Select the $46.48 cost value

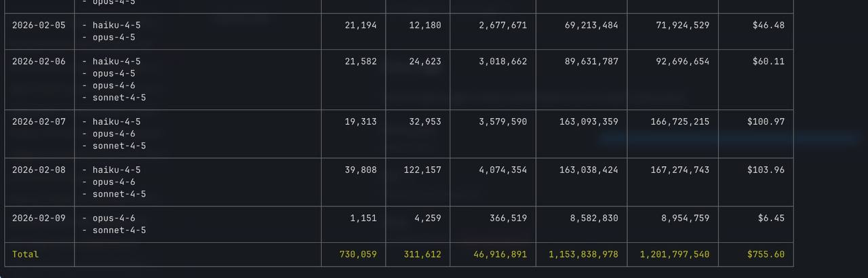coord(768,25)
